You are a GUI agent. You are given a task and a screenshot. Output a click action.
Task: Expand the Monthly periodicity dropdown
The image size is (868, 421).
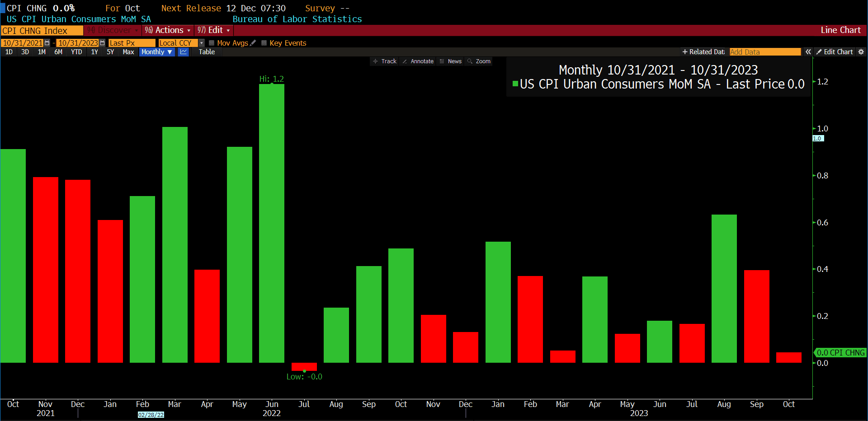tap(156, 52)
